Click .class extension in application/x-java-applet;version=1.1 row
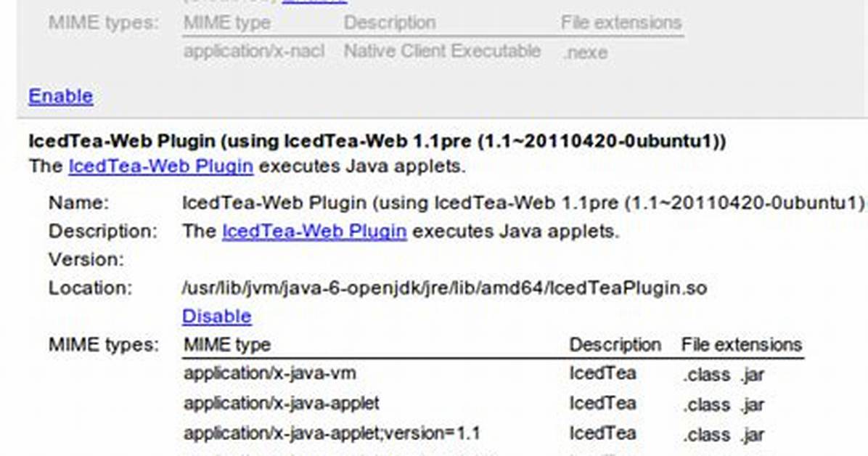 pos(706,434)
